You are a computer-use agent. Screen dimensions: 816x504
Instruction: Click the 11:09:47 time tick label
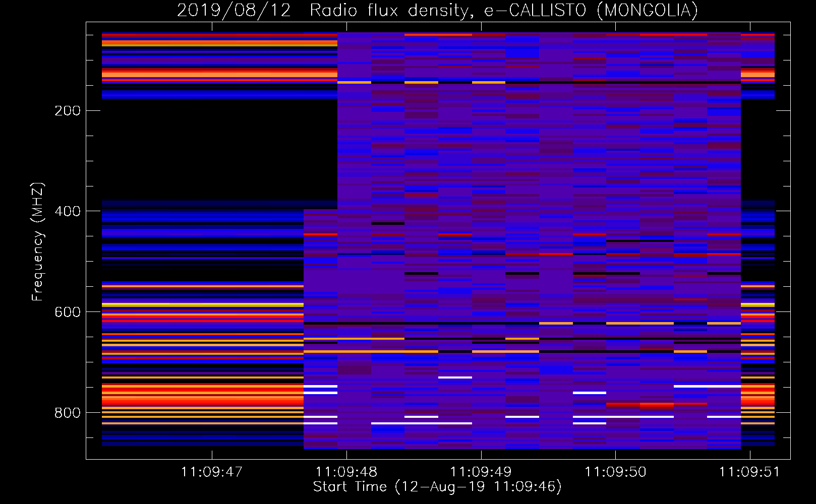(x=212, y=472)
